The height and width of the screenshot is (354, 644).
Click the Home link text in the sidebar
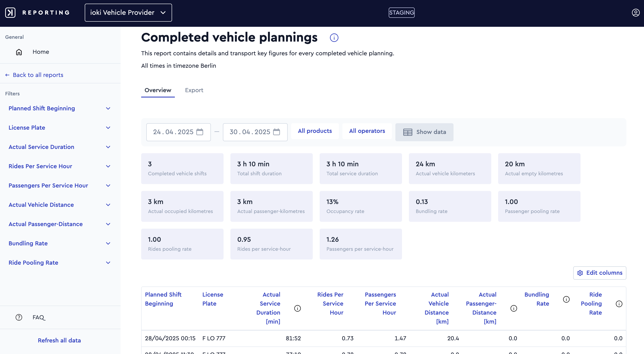(41, 52)
